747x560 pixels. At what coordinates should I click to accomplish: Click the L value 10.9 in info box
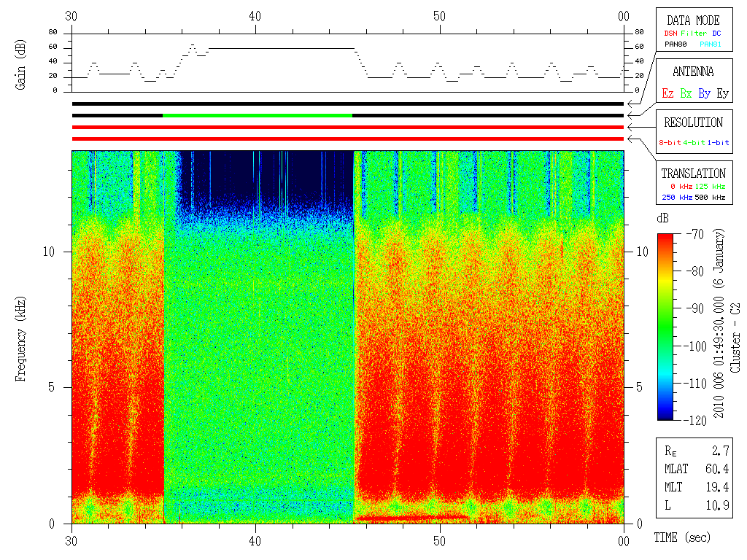[x=717, y=505]
